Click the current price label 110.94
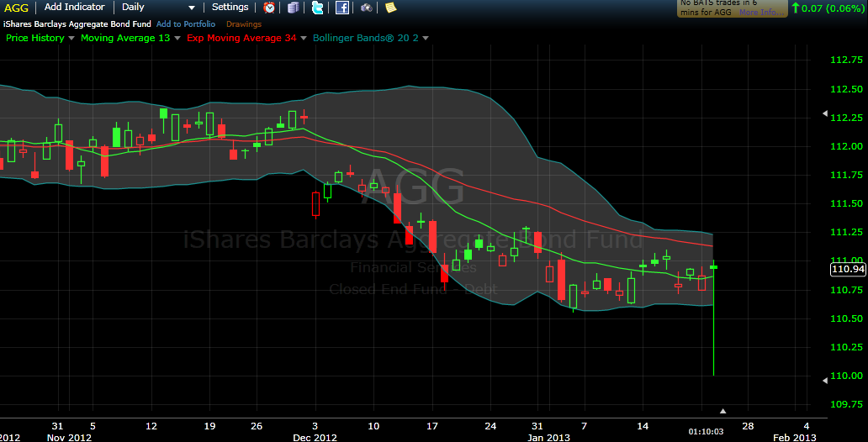The height and width of the screenshot is (442, 868). 847,270
